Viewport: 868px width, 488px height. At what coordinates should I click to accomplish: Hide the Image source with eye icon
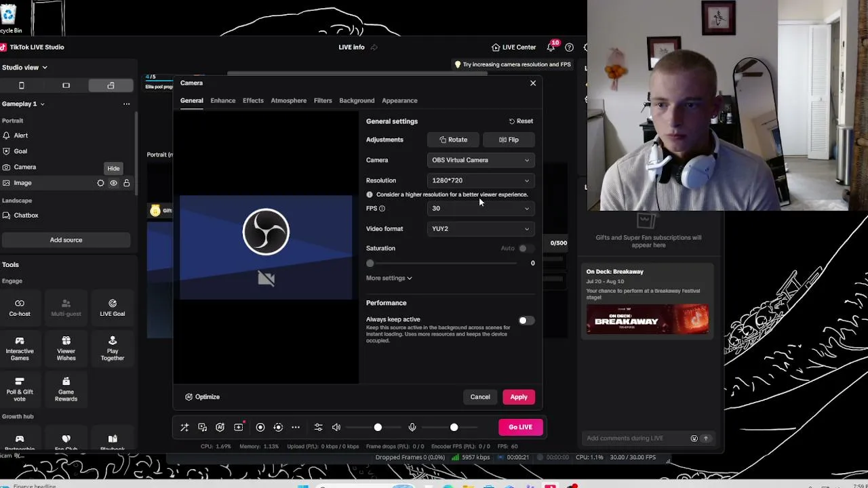point(113,183)
